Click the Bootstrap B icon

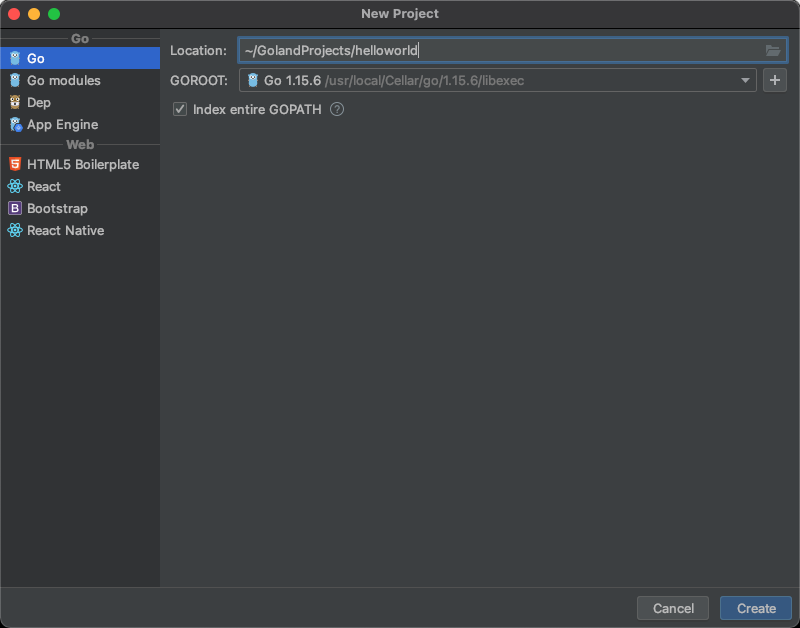[x=15, y=208]
